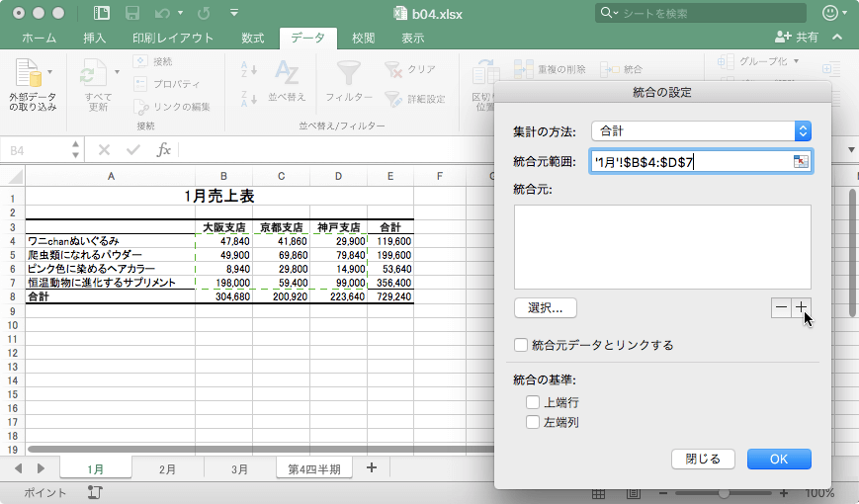Click the cancel (X) formula bar icon
This screenshot has height=504, width=859.
point(104,149)
